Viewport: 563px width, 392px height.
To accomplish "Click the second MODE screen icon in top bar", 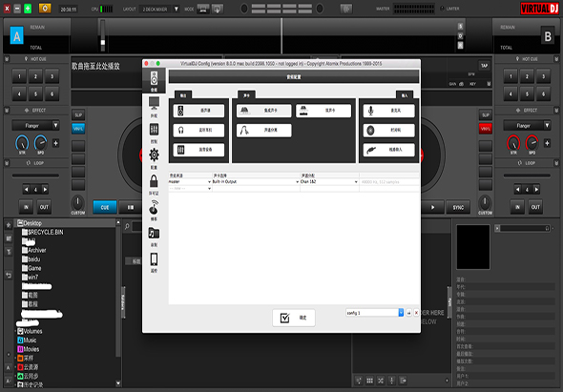I will click(x=218, y=9).
